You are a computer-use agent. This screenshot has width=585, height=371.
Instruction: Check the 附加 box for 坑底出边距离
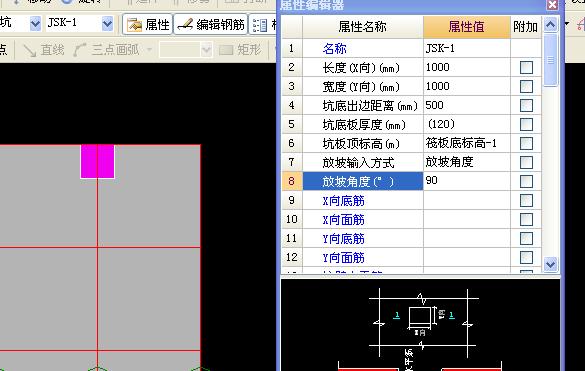[526, 106]
